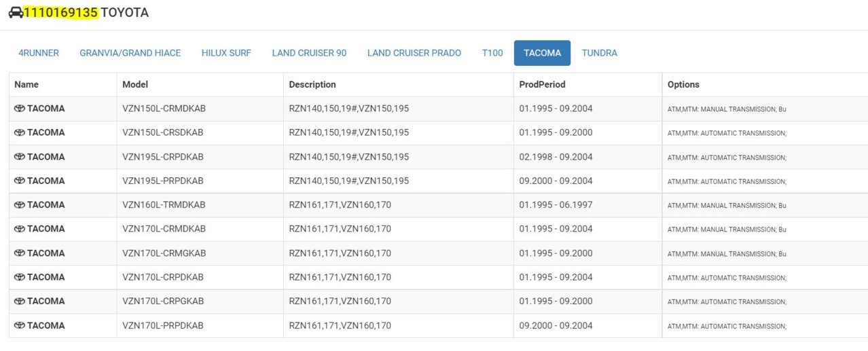868x351 pixels.
Task: Switch to the 4RUNNER tab
Action: pos(39,53)
